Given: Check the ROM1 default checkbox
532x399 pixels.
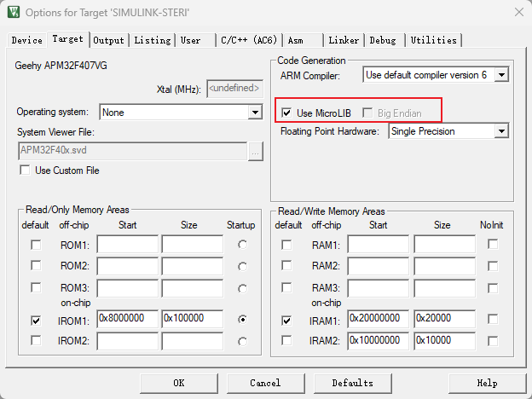Looking at the screenshot, I should (x=36, y=245).
